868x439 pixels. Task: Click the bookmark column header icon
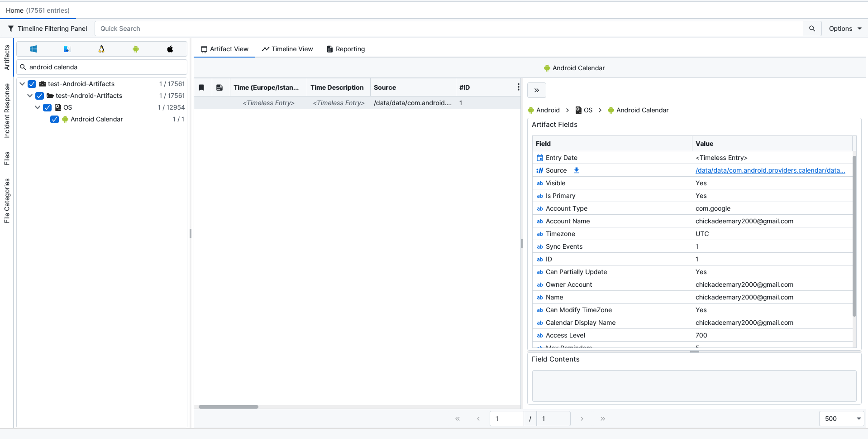202,87
